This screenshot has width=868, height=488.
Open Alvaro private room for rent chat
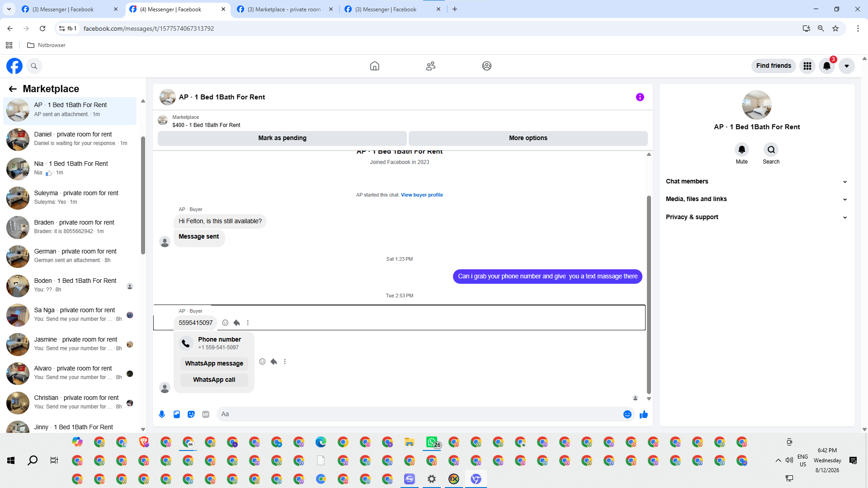tap(70, 374)
